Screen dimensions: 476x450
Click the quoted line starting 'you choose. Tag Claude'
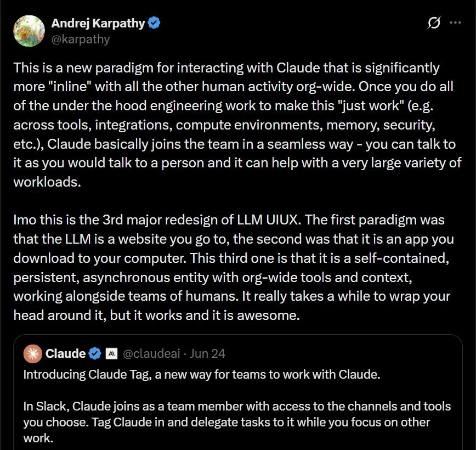tap(227, 423)
